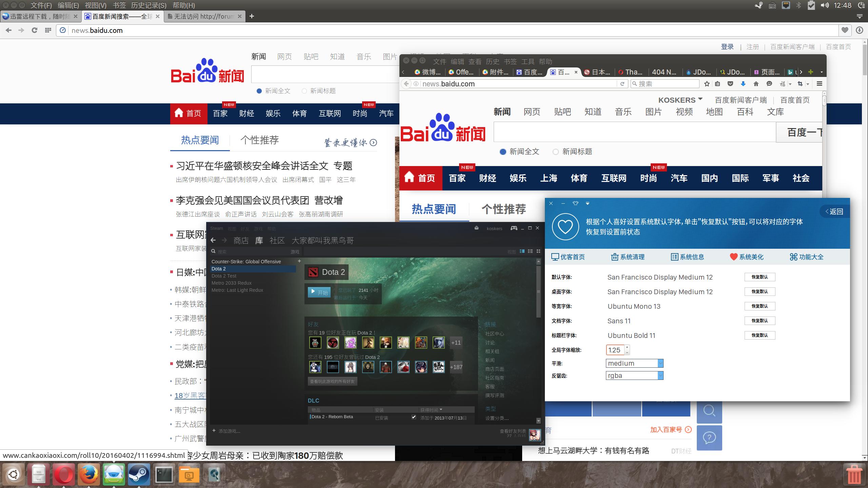This screenshot has height=488, width=868.
Task: Click 添加游戏... in Steam
Action: [x=226, y=431]
